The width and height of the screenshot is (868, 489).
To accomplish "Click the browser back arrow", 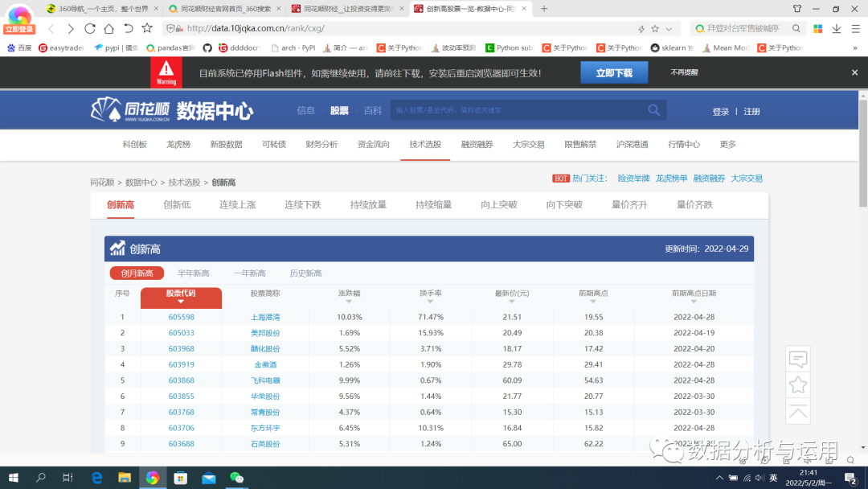I will 51,28.
